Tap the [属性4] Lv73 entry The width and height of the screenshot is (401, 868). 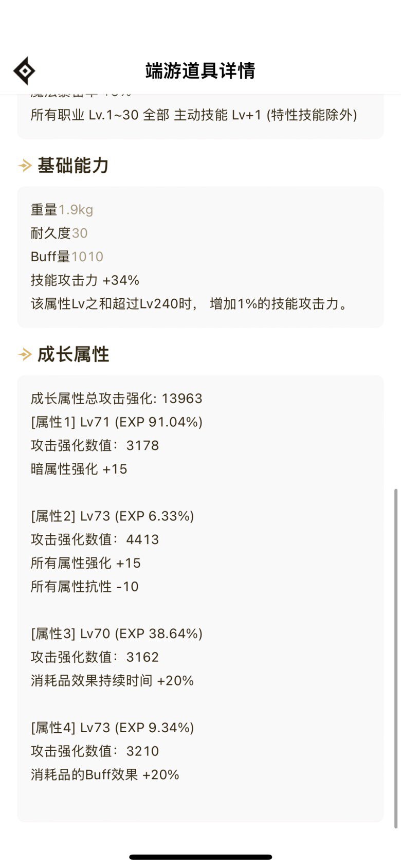112,728
